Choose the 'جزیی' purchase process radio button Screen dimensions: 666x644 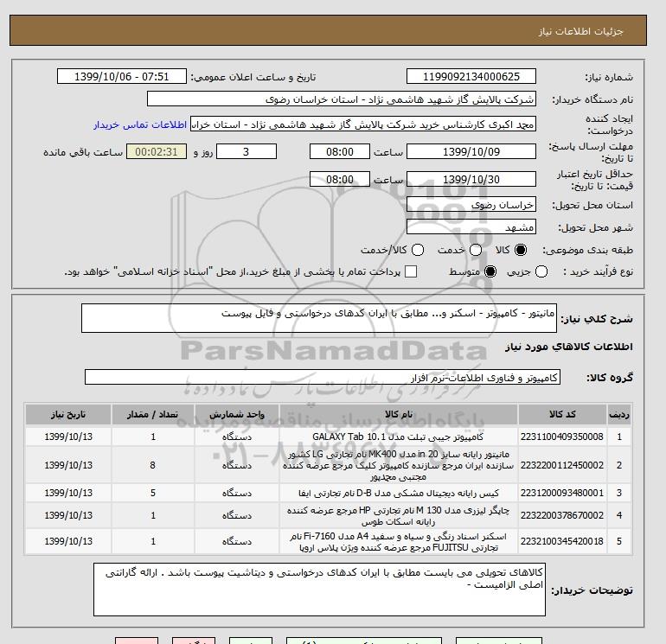coord(541,271)
